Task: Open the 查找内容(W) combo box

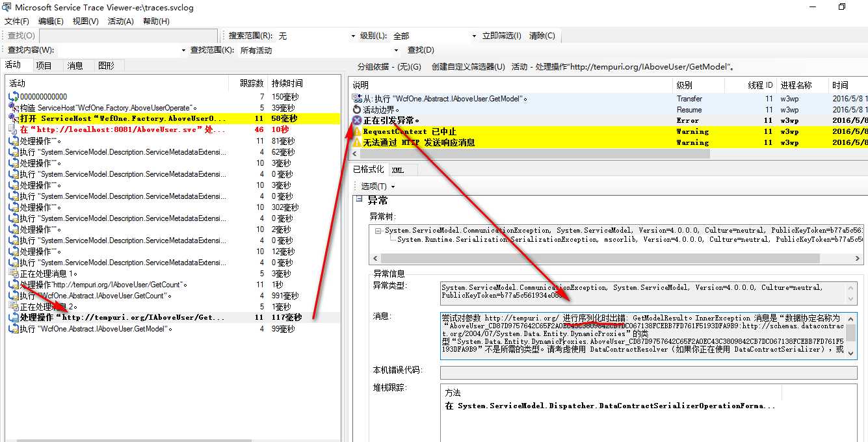Action: [x=122, y=50]
